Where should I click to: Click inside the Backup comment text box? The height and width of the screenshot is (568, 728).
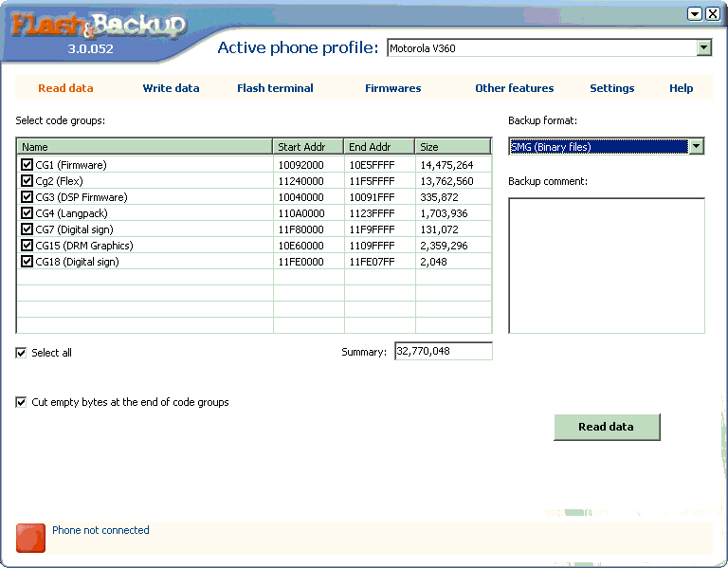(x=606, y=266)
